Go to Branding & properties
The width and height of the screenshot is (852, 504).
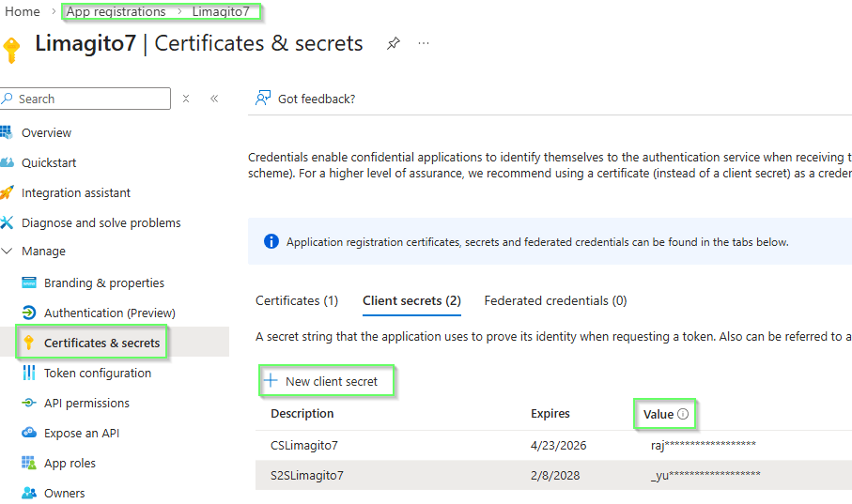point(104,283)
